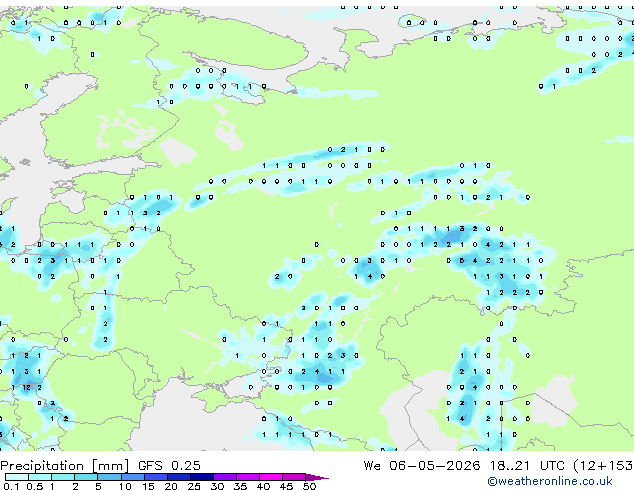Click the "0.5" legend scale label
Viewport: 634px width, 490px height.
click(35, 486)
